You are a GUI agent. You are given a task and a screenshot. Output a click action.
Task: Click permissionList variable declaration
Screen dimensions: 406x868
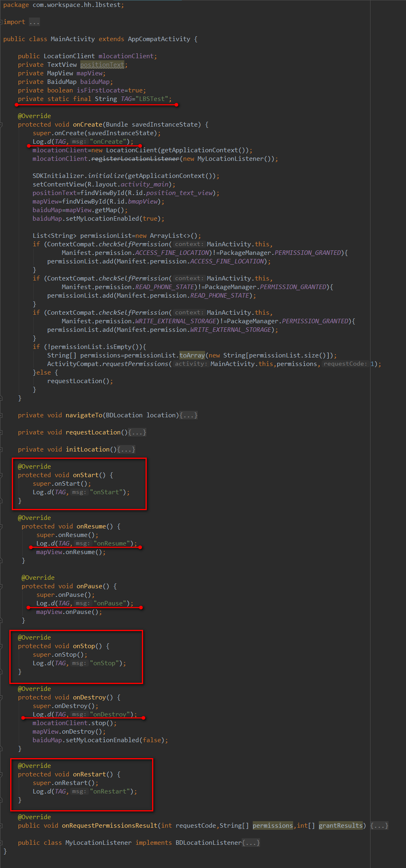(x=106, y=236)
